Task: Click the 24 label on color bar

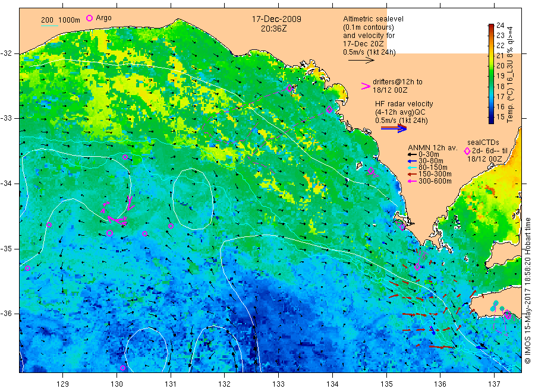Action: [500, 25]
